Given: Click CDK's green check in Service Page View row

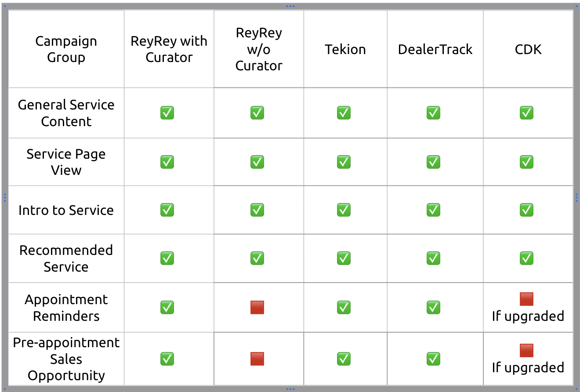Looking at the screenshot, I should click(526, 162).
